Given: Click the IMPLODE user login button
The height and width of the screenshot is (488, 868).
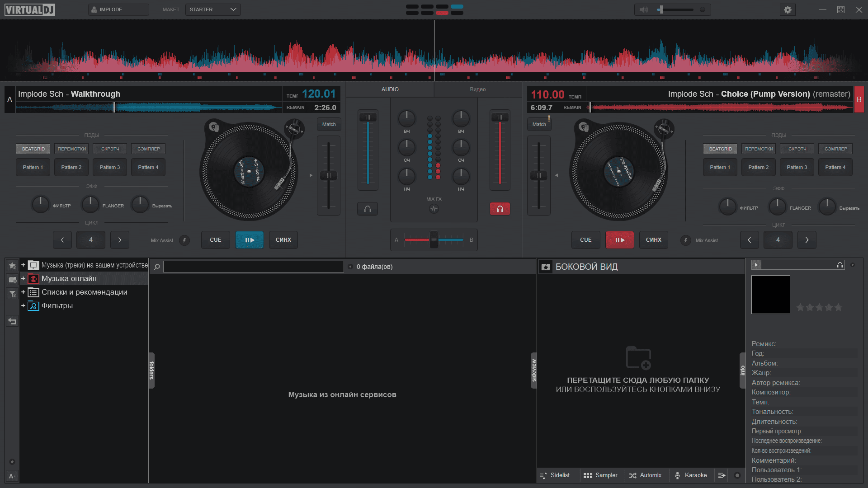Looking at the screenshot, I should tap(118, 9).
